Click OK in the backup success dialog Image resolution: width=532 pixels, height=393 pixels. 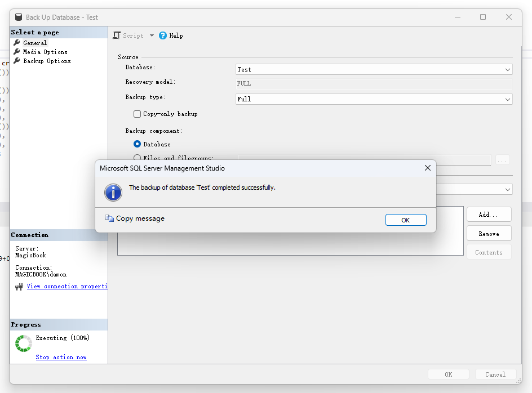pyautogui.click(x=406, y=220)
